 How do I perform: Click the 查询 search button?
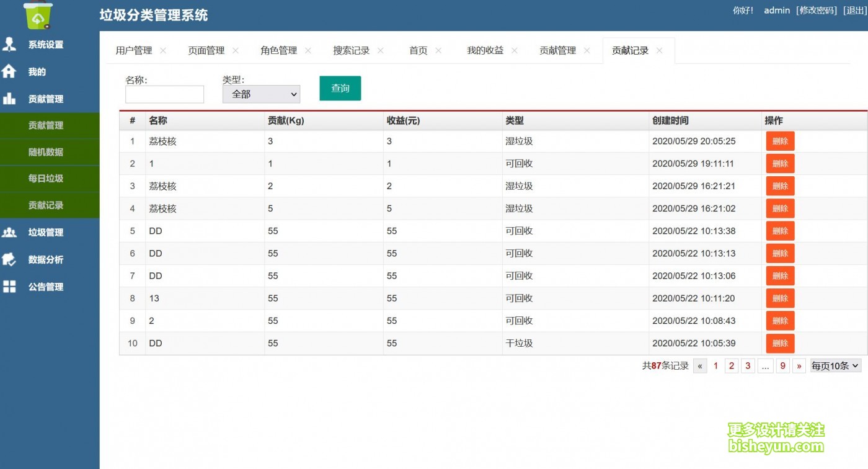340,88
